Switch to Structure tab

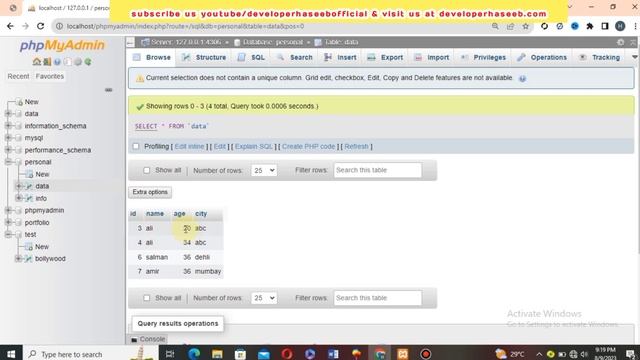pos(204,58)
